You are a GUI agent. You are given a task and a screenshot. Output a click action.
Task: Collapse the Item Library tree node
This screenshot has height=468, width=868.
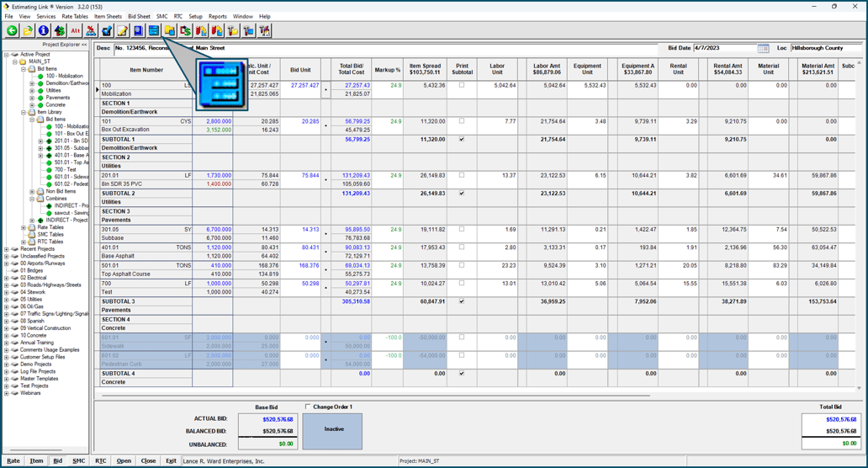pyautogui.click(x=24, y=112)
